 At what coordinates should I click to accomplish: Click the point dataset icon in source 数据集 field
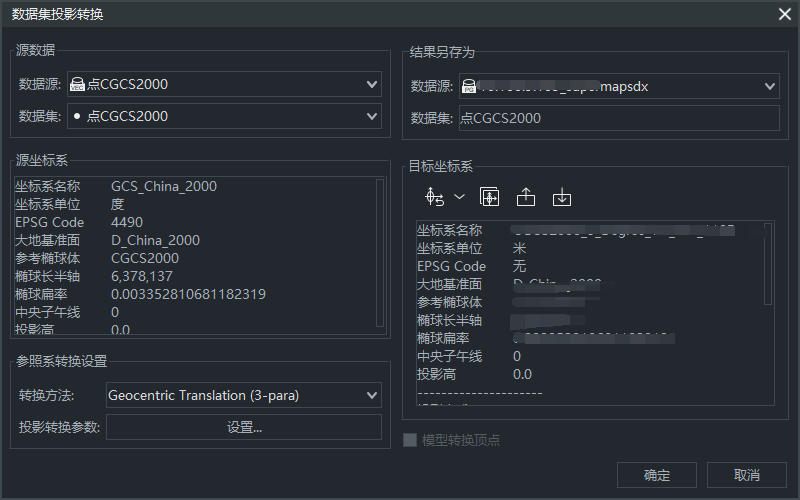pos(77,117)
